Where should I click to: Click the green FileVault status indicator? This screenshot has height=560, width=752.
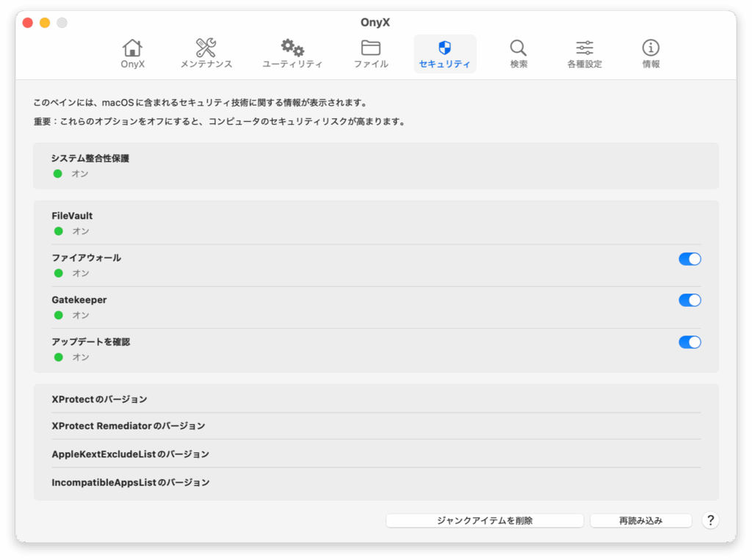(x=59, y=231)
